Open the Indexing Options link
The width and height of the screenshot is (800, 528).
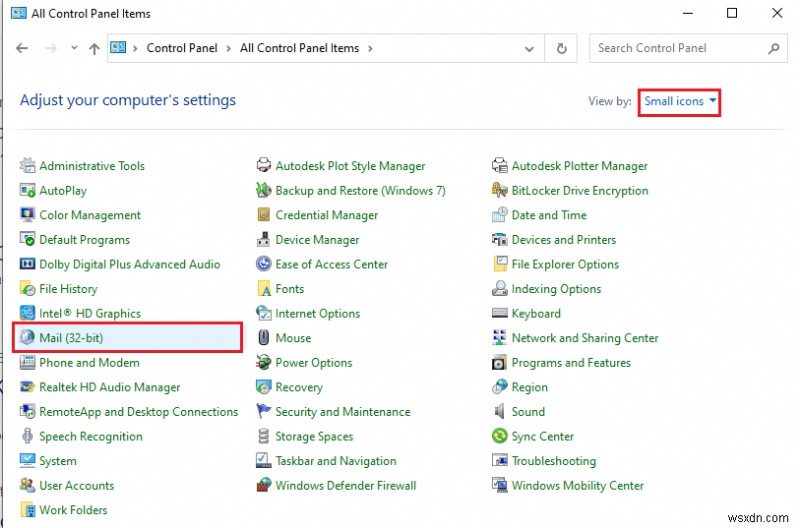pos(556,289)
